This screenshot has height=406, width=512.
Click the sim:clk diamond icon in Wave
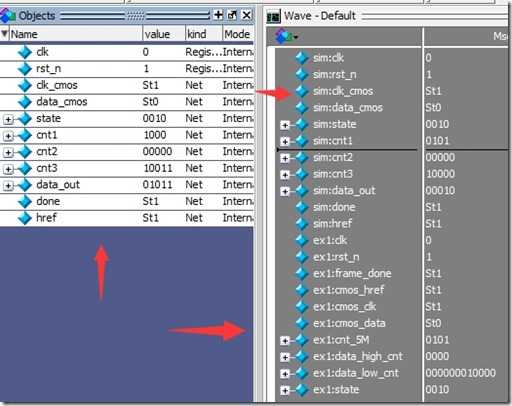(302, 58)
